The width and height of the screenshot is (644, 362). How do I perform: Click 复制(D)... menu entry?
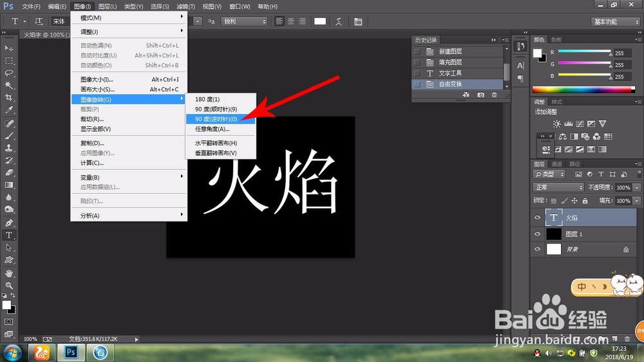(x=129, y=144)
